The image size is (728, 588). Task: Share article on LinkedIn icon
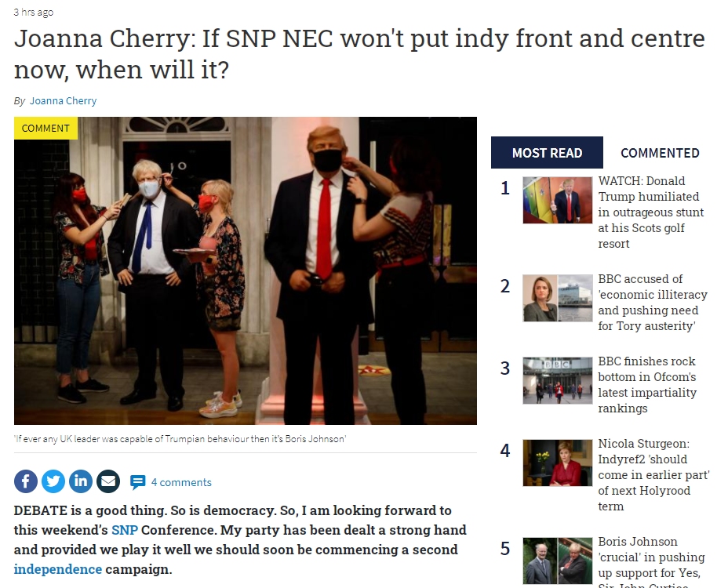(x=81, y=481)
